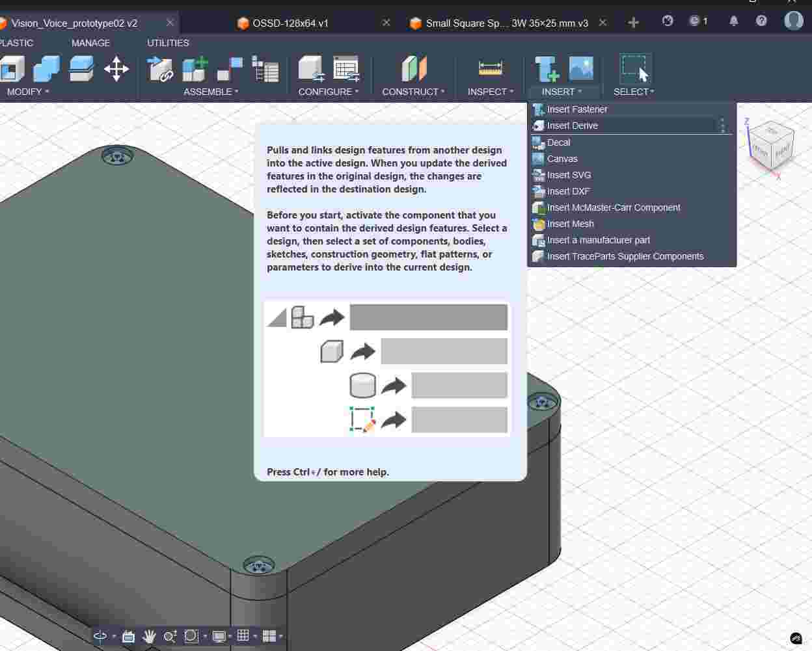Choose Insert McMaster-Carr Component
This screenshot has height=651, width=812.
tap(631, 207)
